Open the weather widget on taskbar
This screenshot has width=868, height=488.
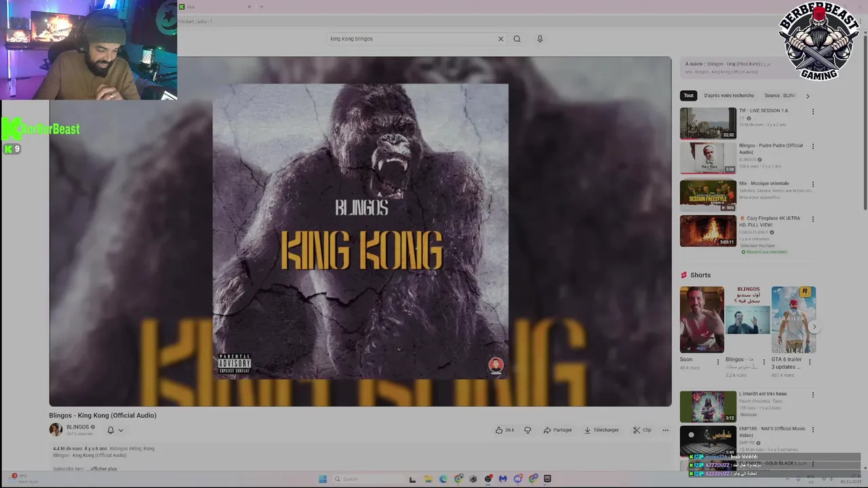coord(23,479)
